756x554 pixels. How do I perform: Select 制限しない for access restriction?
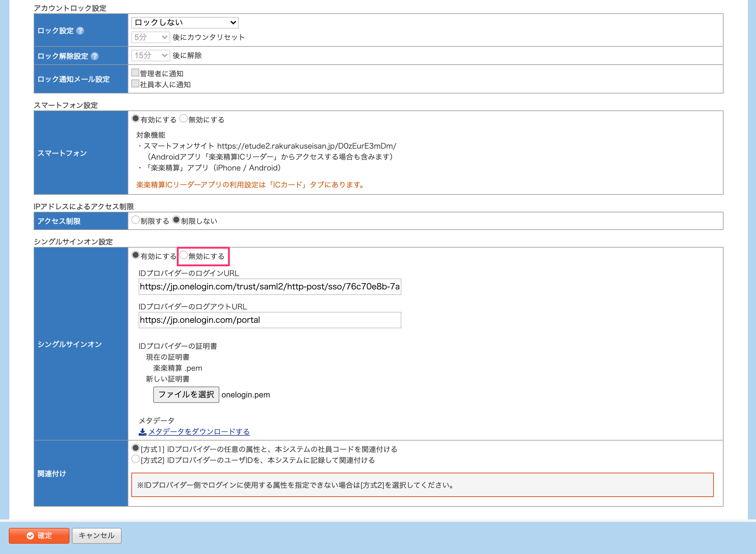coord(176,220)
